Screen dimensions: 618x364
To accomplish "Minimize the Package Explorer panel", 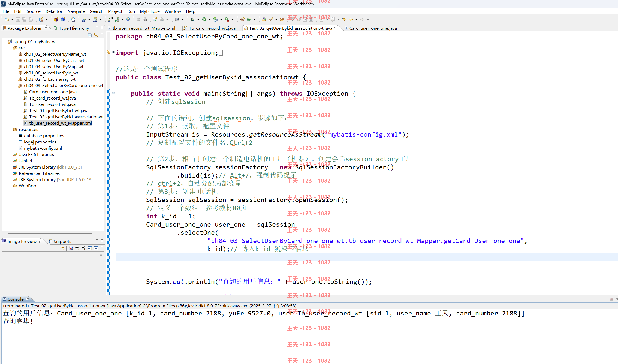I will 97,27.
